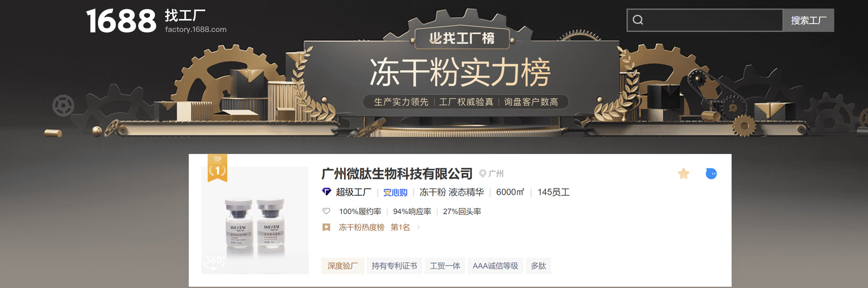Open the blue chat bubble icon
The width and height of the screenshot is (868, 288).
pyautogui.click(x=711, y=173)
